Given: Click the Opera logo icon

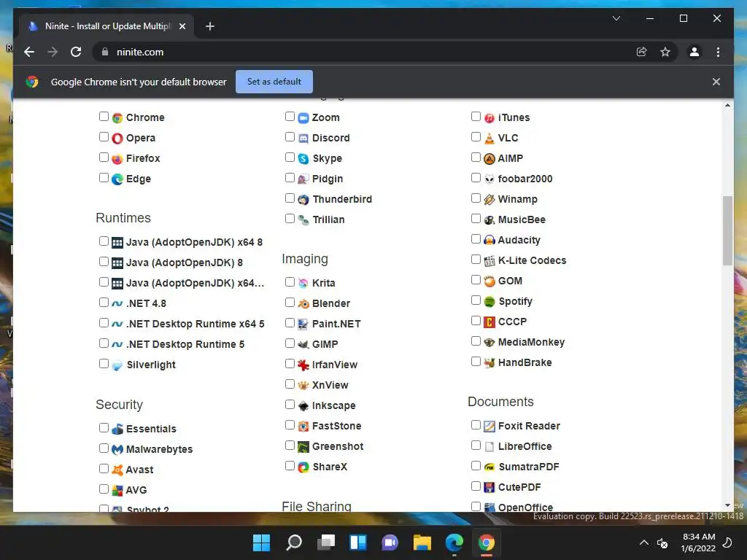Looking at the screenshot, I should pyautogui.click(x=117, y=138).
